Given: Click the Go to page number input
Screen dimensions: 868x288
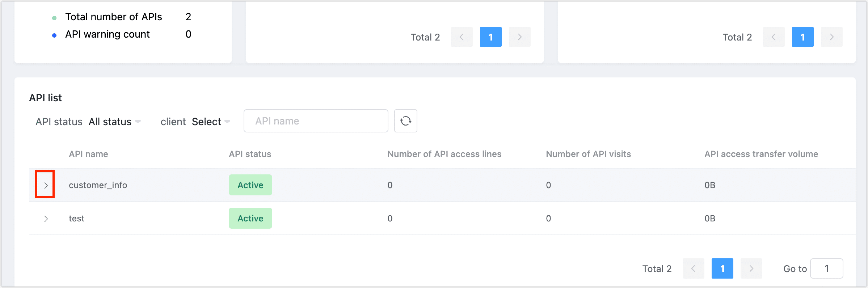Looking at the screenshot, I should click(x=826, y=268).
